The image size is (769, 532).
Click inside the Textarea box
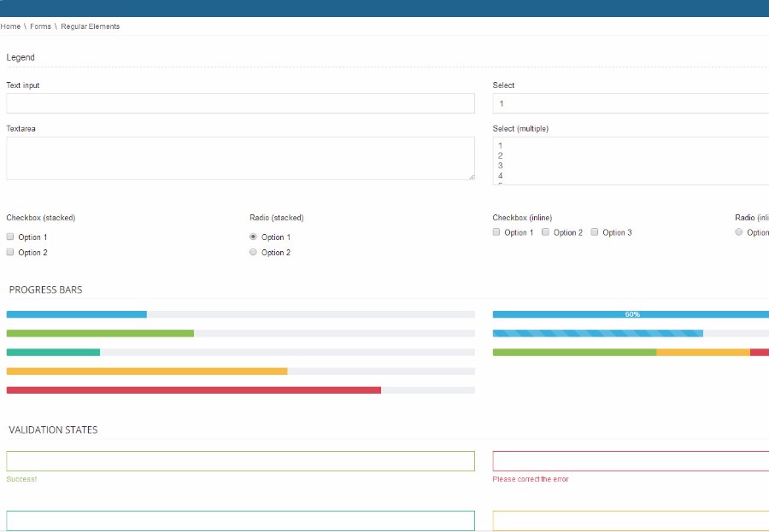(240, 158)
